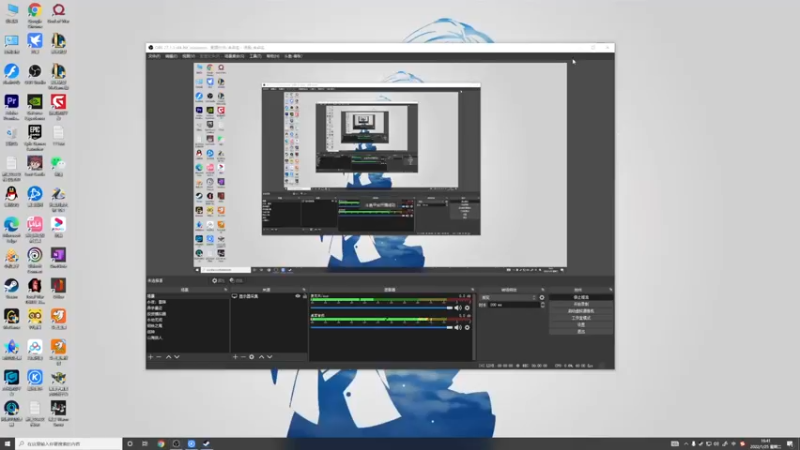Open the Baidu Netdisk cloud desktop shortcut
This screenshot has height=450, width=800.
pos(35,350)
